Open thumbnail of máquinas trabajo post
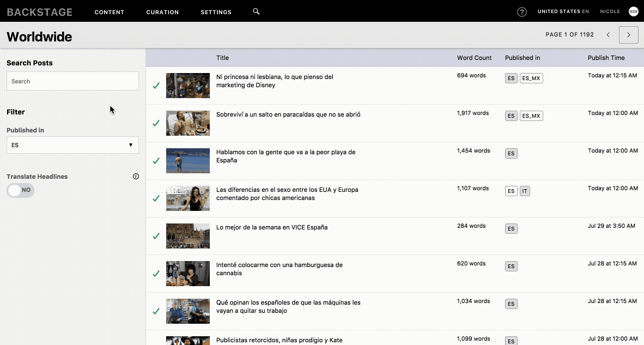This screenshot has height=345, width=644. (187, 311)
